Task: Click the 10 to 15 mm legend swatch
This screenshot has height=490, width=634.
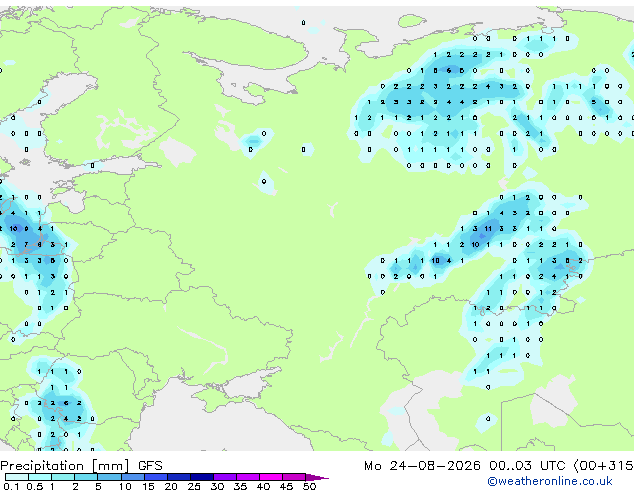Action: click(133, 477)
